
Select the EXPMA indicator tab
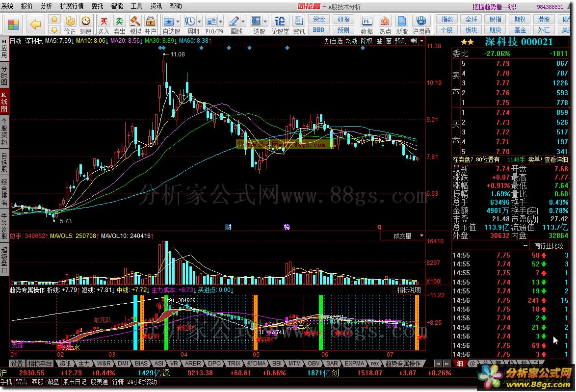(355, 364)
